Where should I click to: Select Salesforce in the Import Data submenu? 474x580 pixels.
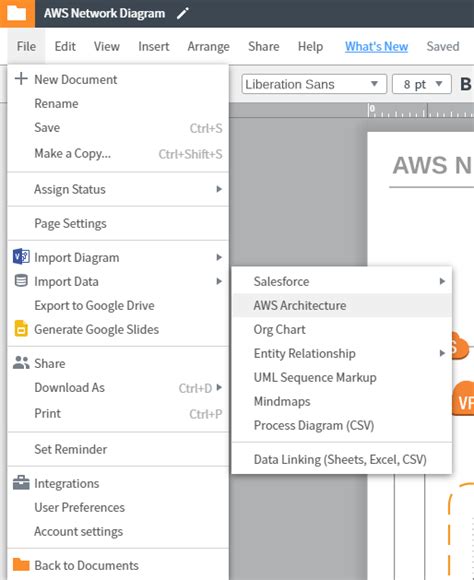pyautogui.click(x=342, y=281)
